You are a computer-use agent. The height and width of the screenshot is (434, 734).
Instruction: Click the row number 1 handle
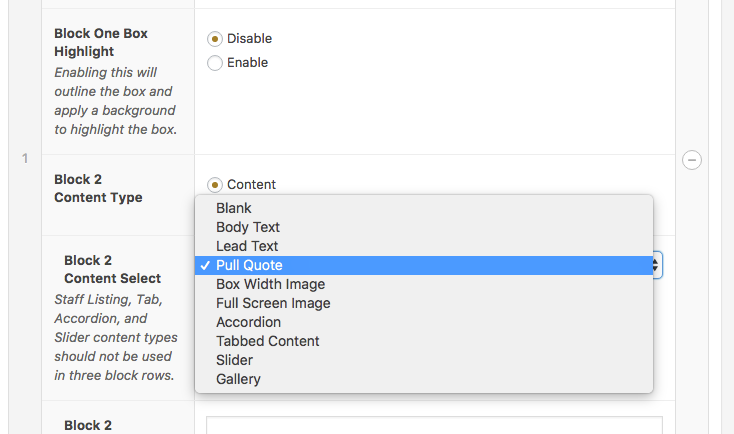(25, 159)
